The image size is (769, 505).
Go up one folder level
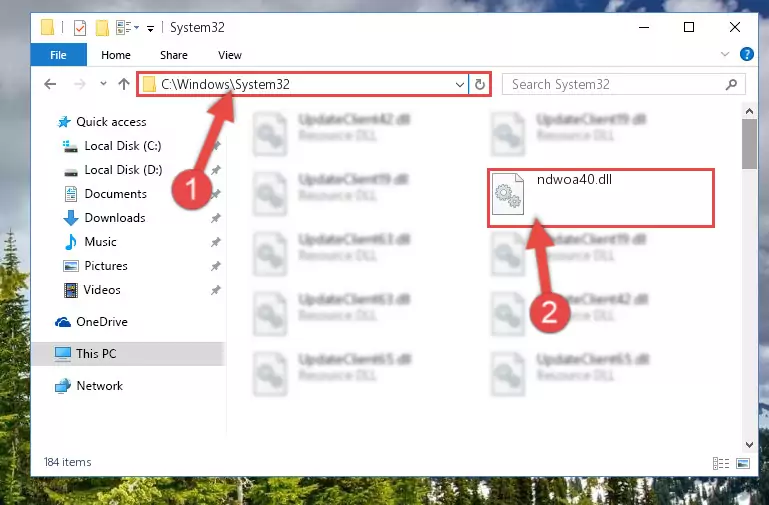[x=124, y=84]
